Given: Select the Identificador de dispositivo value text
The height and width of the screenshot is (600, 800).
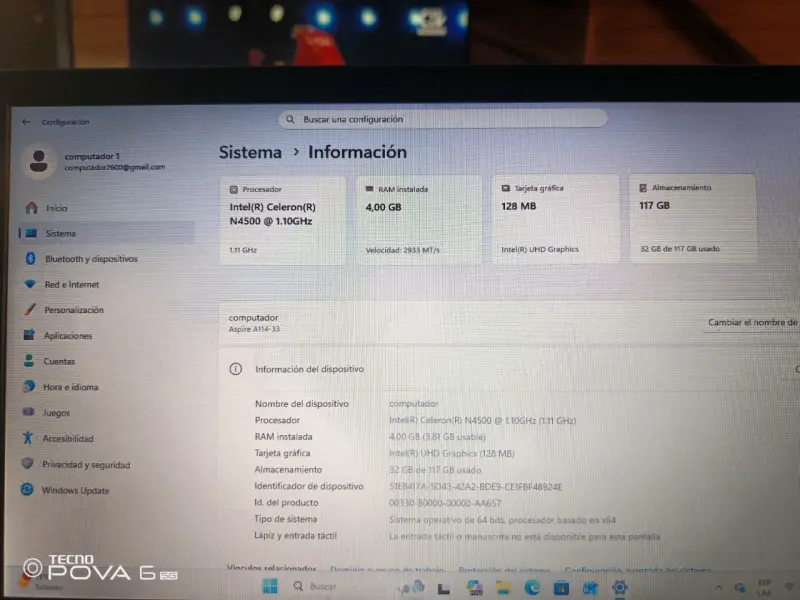Looking at the screenshot, I should [x=476, y=487].
